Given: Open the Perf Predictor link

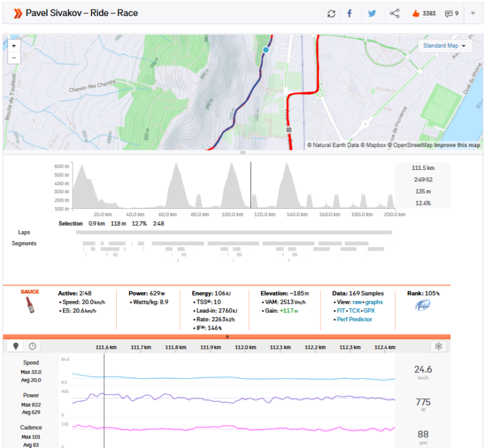Looking at the screenshot, I should 355,319.
